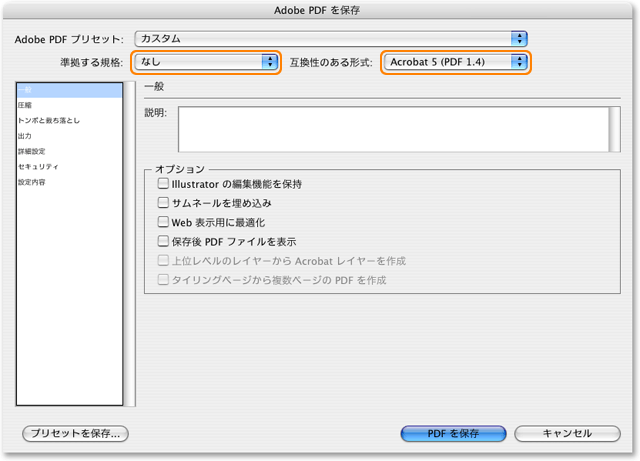The width and height of the screenshot is (640, 461).
Task: Enable サムネールを埋め込み checkbox
Action: pyautogui.click(x=164, y=203)
